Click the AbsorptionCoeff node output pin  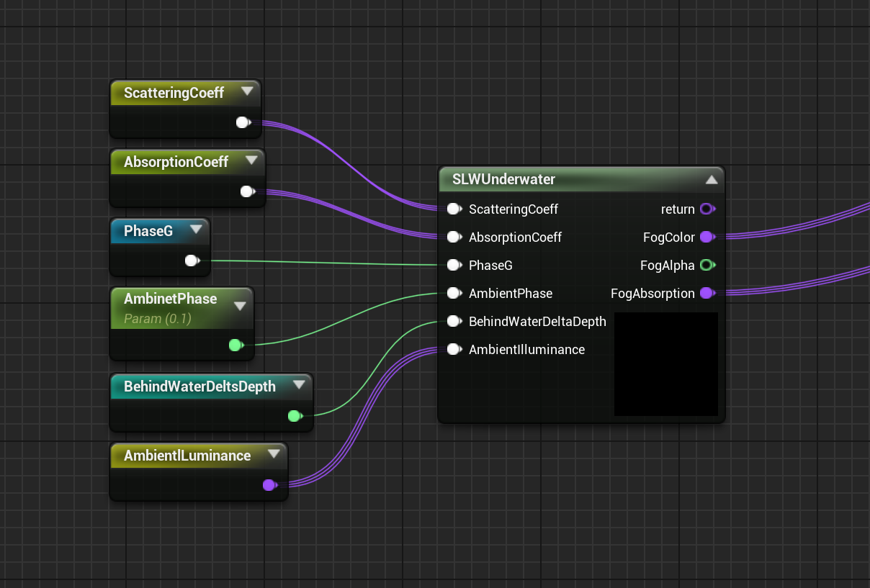click(246, 191)
